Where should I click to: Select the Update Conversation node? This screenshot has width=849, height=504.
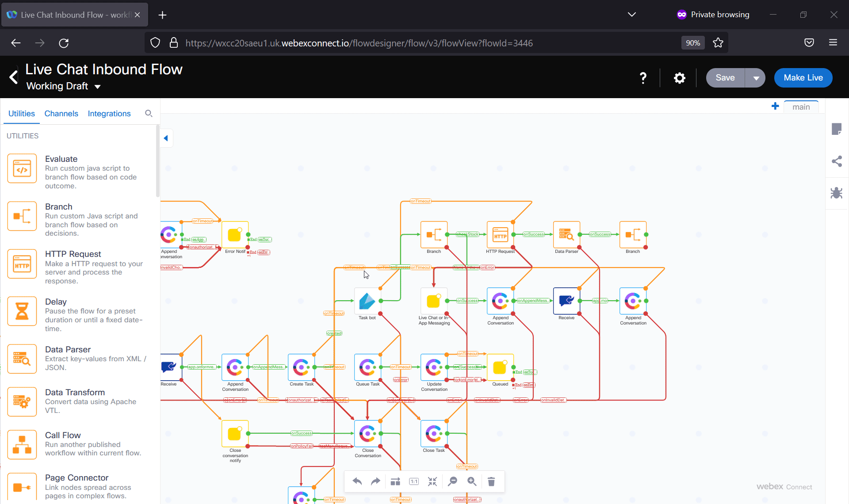pos(434,367)
